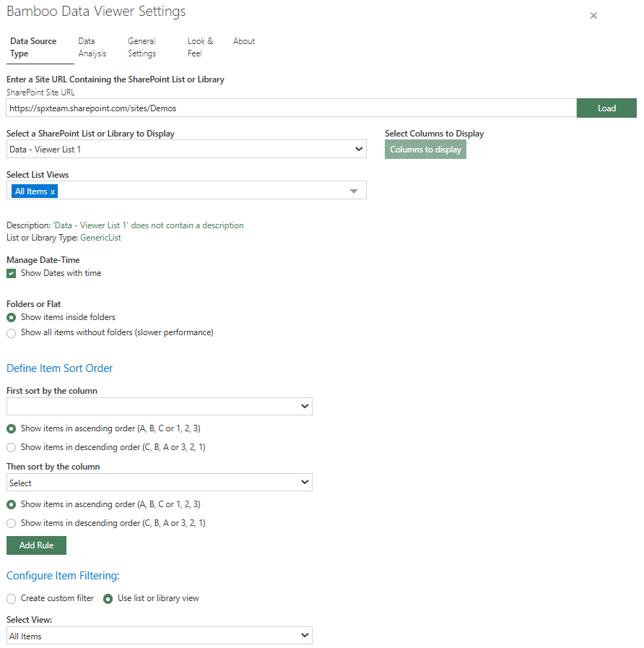Click the Columns to display button

[425, 150]
